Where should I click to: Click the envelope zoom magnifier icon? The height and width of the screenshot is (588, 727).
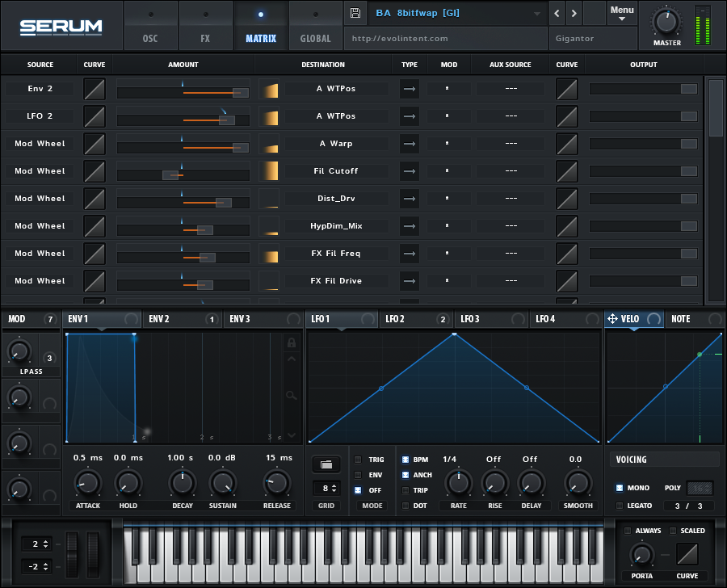291,396
